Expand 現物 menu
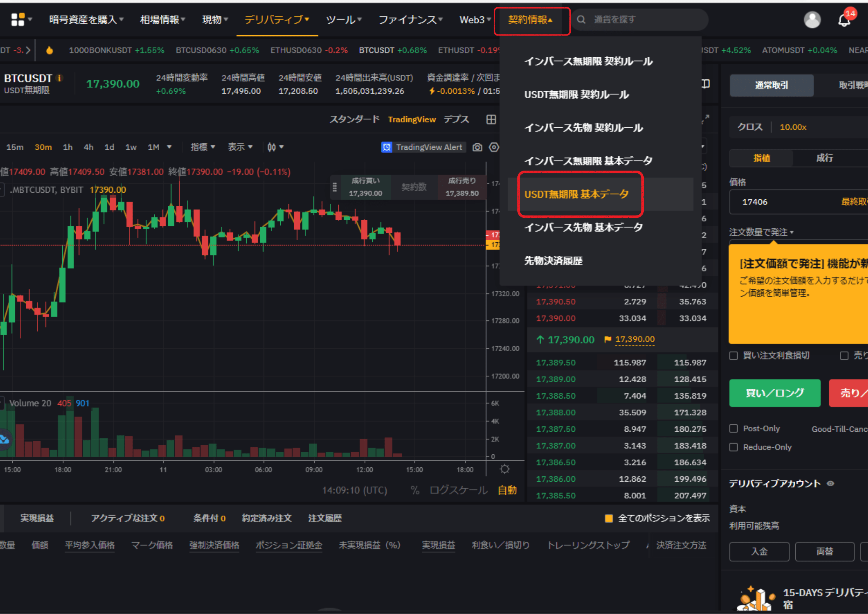The image size is (868, 614). tap(215, 19)
